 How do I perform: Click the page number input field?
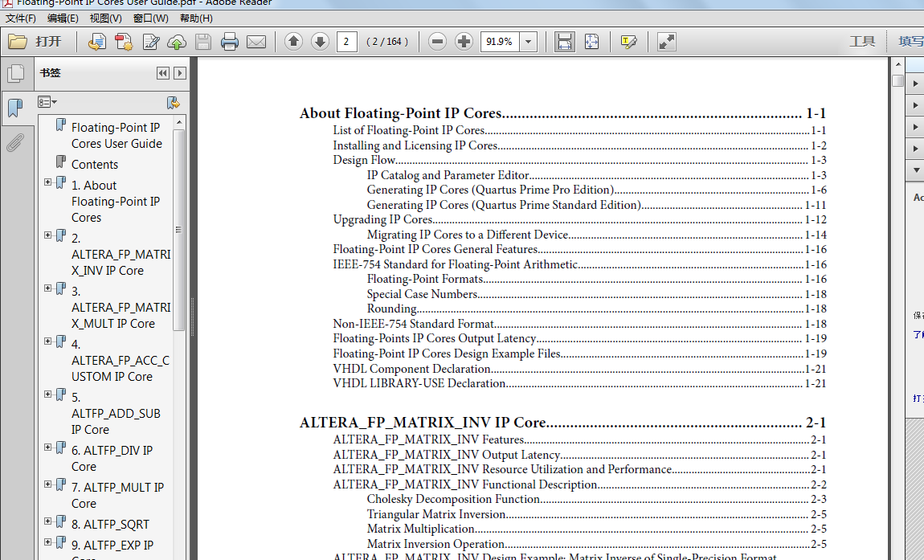point(346,41)
